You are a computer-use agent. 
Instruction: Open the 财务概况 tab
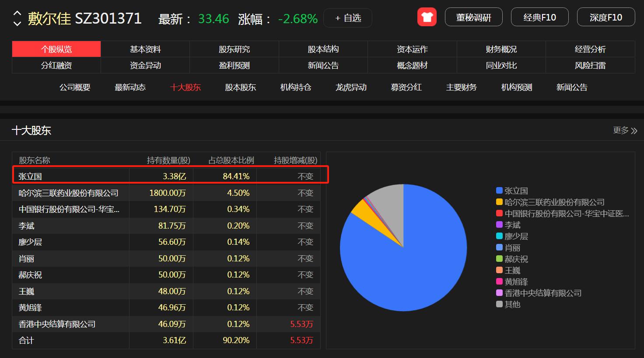[501, 49]
